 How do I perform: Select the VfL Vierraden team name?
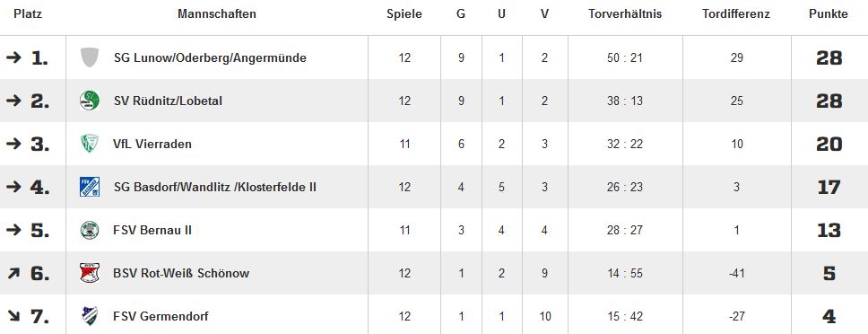(152, 144)
